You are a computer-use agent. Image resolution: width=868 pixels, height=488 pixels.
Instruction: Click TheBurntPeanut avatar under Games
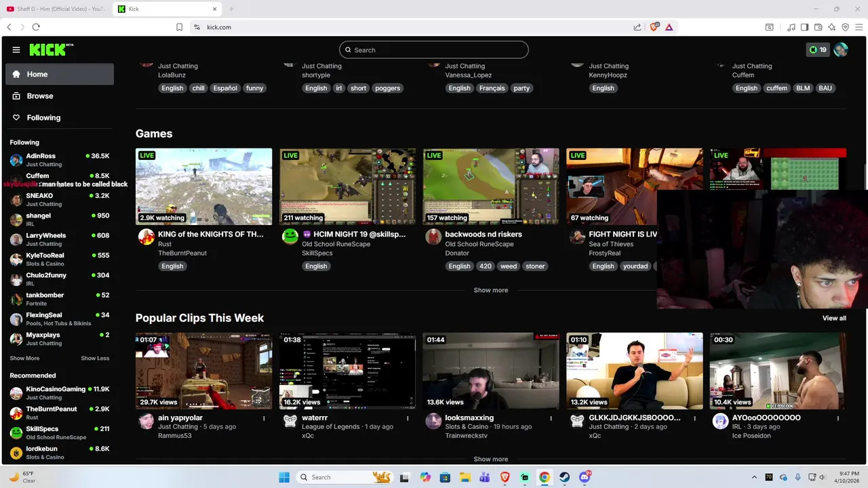point(146,237)
